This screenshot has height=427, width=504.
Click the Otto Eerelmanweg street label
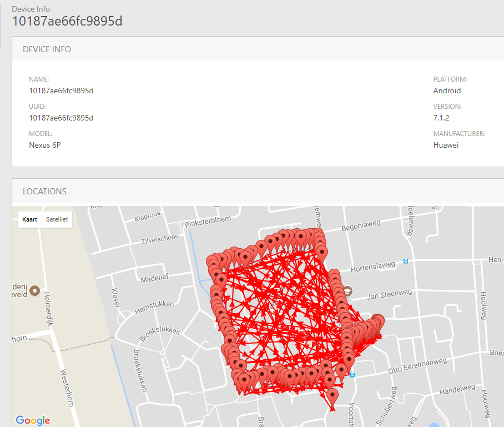pyautogui.click(x=417, y=365)
